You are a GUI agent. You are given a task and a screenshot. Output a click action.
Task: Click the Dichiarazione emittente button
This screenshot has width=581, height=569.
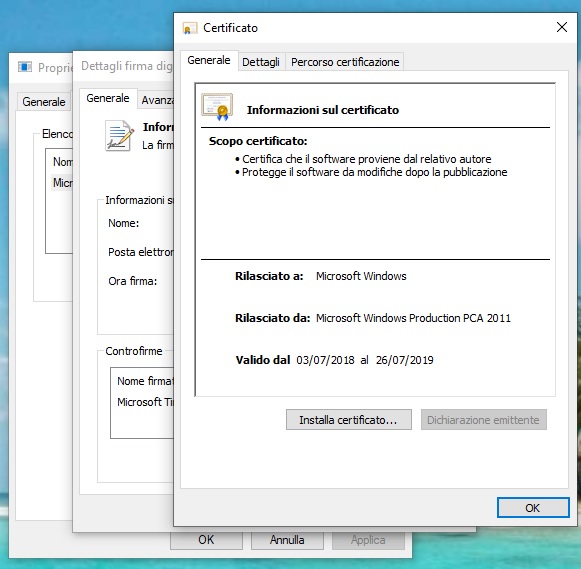point(484,420)
